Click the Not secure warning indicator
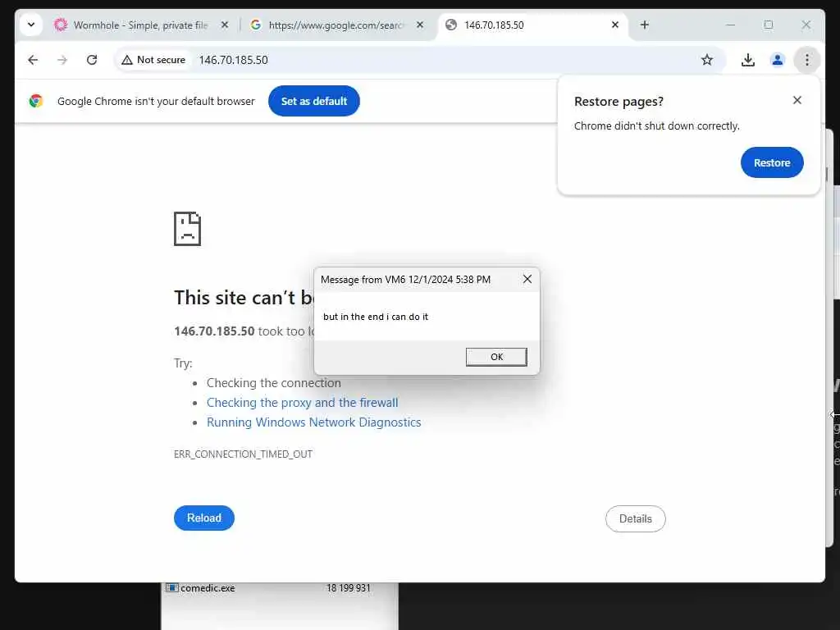Screen dimensions: 840x630 153,60
